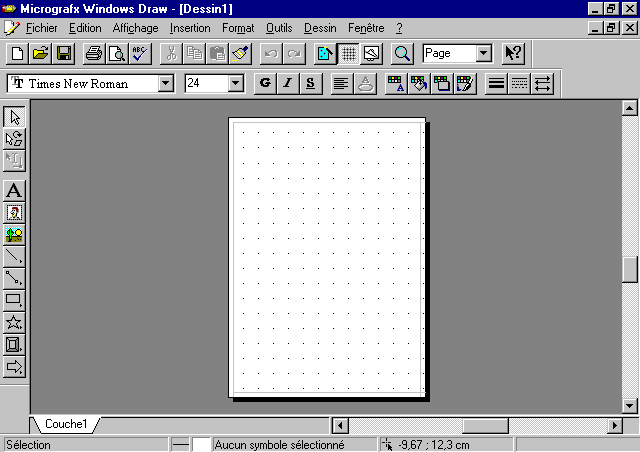Choose text color palette icon

[x=396, y=84]
